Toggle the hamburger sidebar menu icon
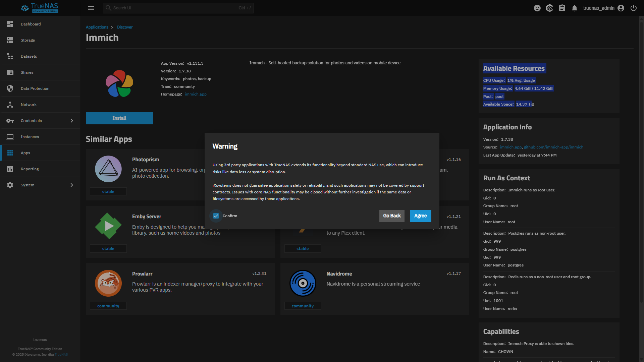 tap(91, 8)
